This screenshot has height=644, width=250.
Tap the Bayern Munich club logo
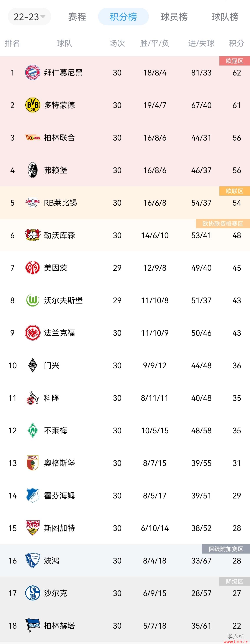point(33,72)
